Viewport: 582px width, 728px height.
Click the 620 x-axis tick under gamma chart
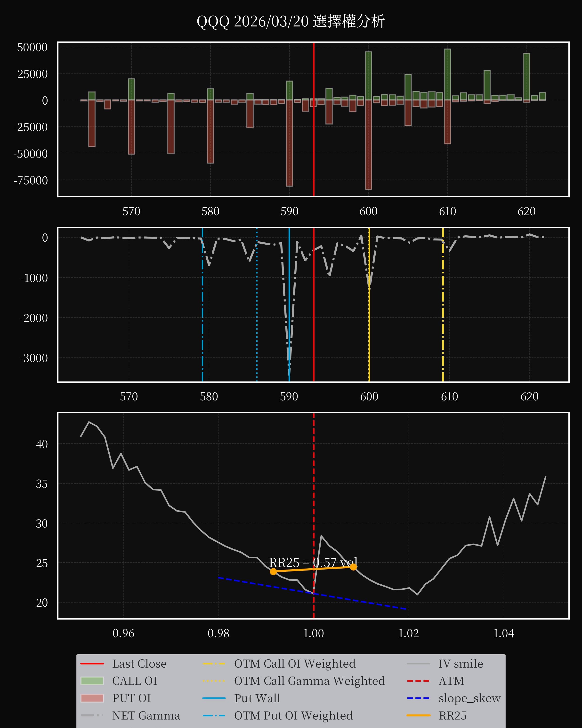point(529,396)
